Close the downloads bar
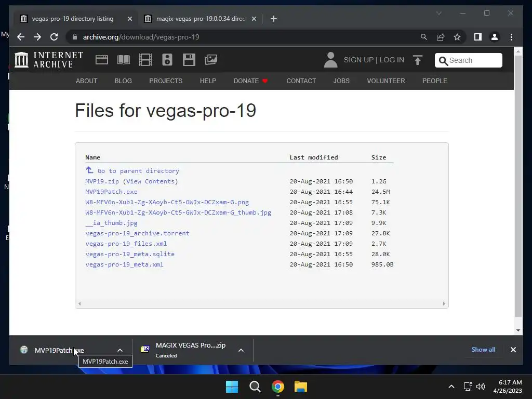The width and height of the screenshot is (532, 399). [513, 350]
